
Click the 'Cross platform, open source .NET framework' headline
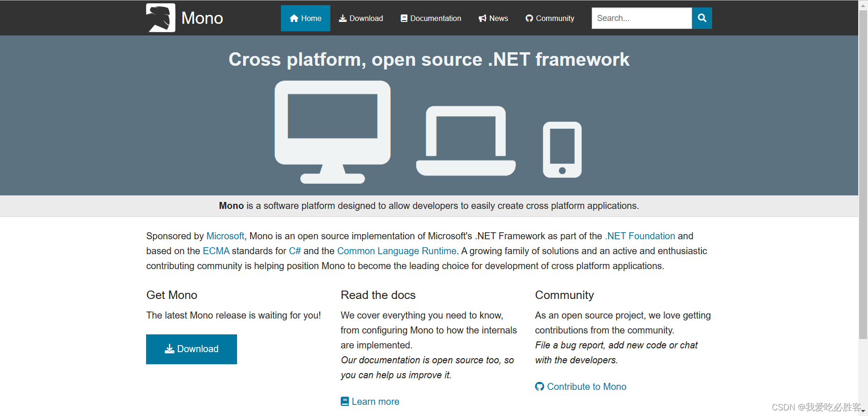(429, 60)
